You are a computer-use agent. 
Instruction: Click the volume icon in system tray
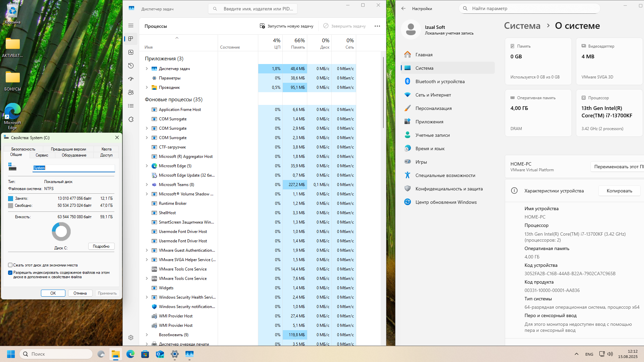tap(610, 354)
